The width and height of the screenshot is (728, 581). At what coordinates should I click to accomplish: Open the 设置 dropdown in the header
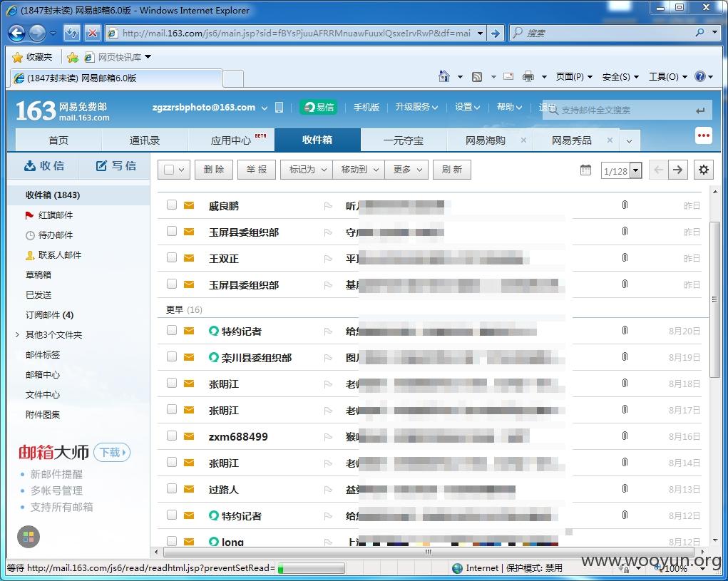(x=467, y=107)
